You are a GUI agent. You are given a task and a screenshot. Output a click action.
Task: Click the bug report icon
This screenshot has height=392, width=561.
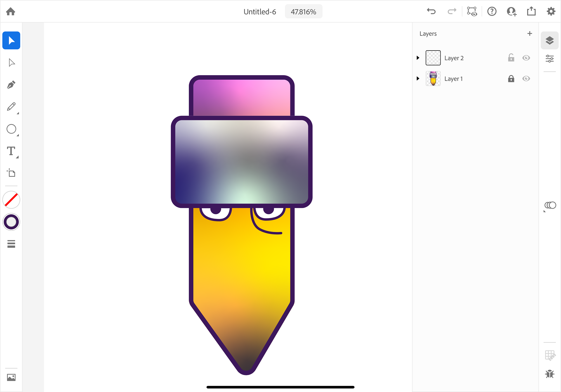tap(550, 374)
